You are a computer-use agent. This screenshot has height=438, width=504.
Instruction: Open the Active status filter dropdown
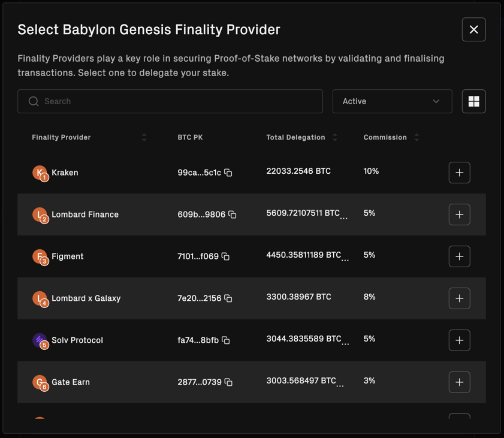pos(392,101)
